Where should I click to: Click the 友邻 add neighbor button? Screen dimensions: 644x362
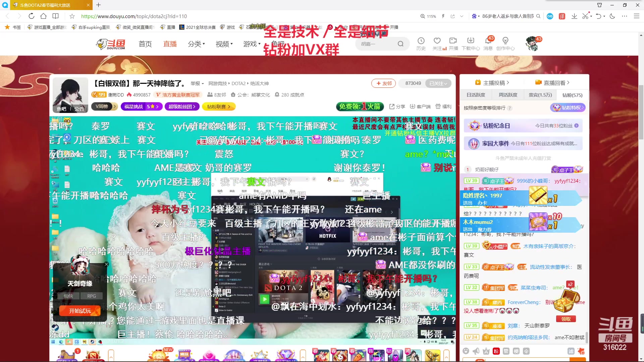(383, 83)
